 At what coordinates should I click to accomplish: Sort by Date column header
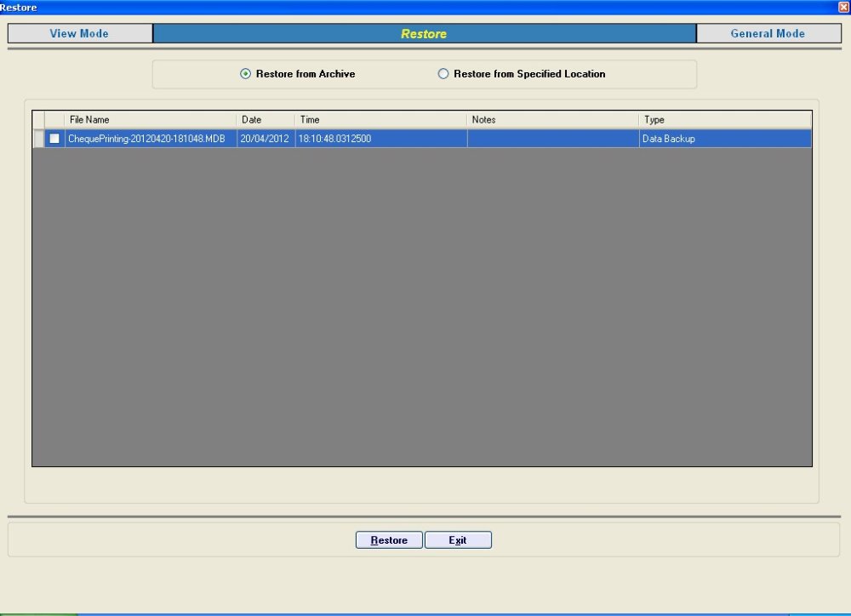(266, 119)
